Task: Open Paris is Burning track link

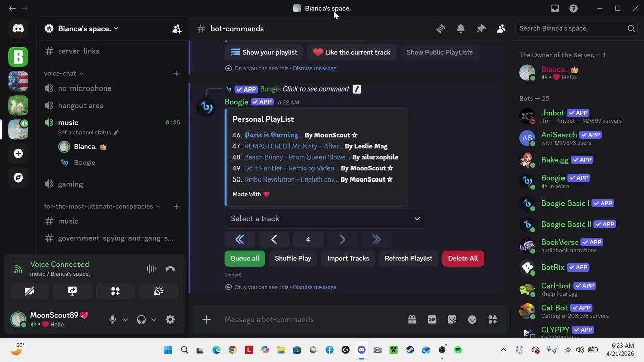Action: 273,135
